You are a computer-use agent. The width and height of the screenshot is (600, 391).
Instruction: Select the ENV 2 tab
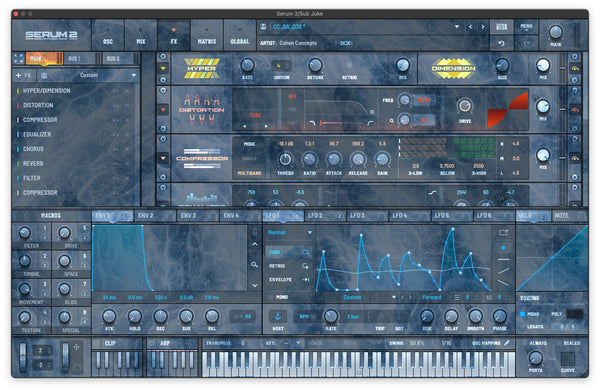[155, 216]
